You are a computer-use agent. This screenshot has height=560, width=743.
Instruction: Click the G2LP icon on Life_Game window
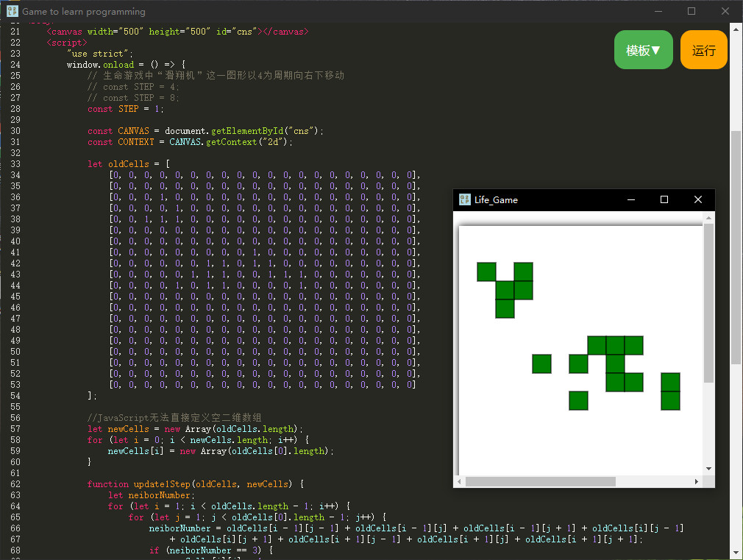tap(464, 199)
